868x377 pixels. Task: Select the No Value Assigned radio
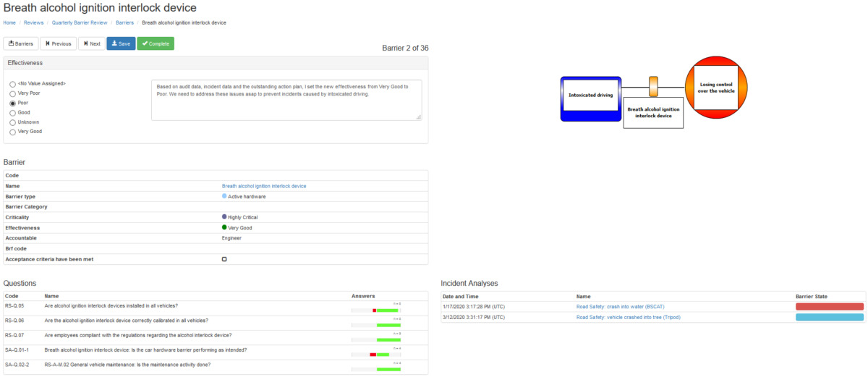[x=12, y=85]
